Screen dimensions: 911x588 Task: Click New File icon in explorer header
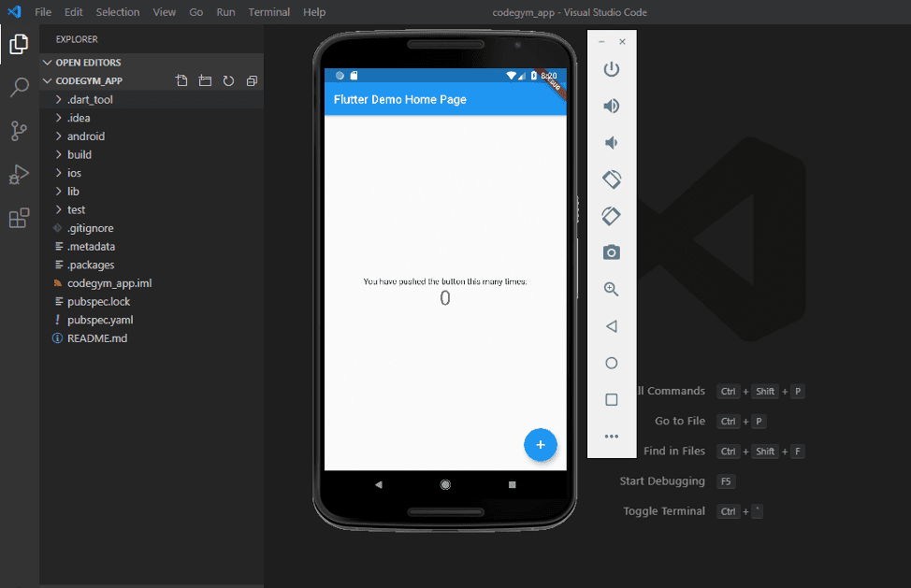181,81
